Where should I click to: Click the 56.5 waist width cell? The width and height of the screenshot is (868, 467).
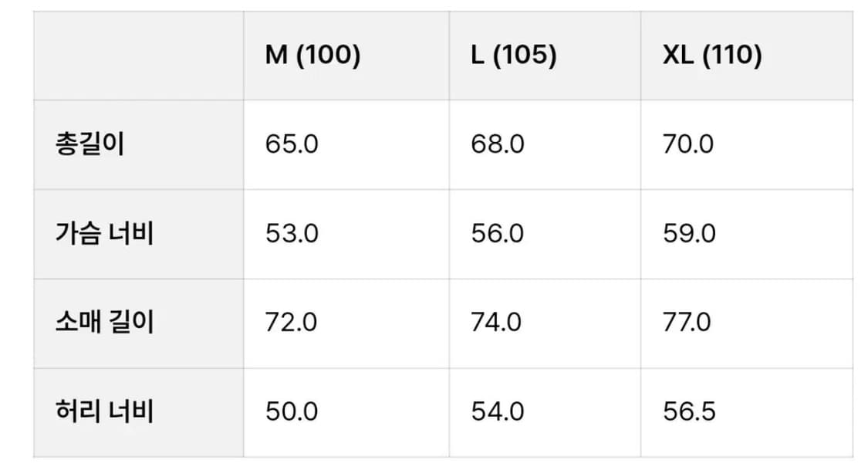(x=688, y=411)
